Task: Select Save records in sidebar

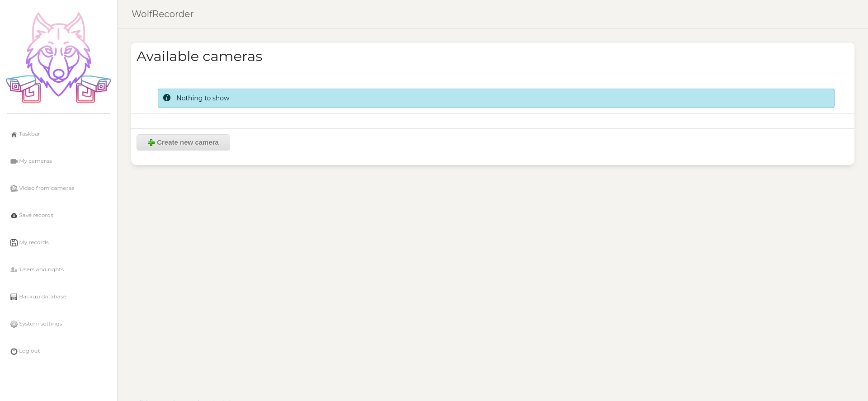Action: [36, 216]
